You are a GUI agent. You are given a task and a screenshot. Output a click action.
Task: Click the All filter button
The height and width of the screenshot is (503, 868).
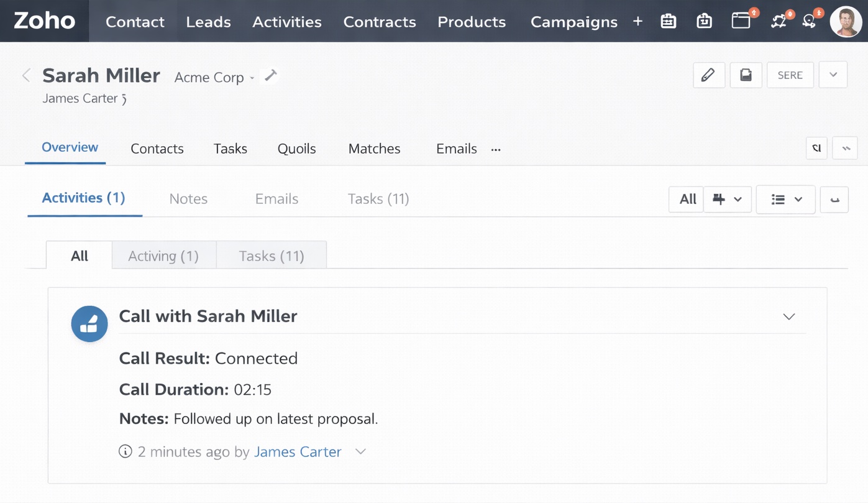pyautogui.click(x=687, y=200)
